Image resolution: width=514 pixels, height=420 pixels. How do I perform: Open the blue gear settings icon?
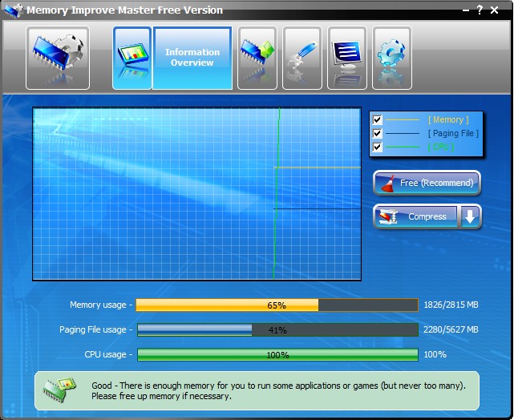pyautogui.click(x=392, y=58)
